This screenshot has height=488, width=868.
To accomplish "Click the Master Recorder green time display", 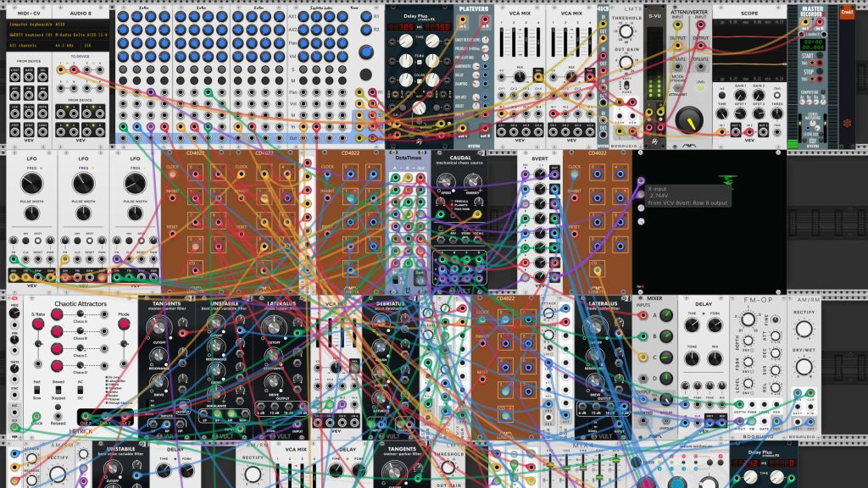I will click(x=813, y=44).
